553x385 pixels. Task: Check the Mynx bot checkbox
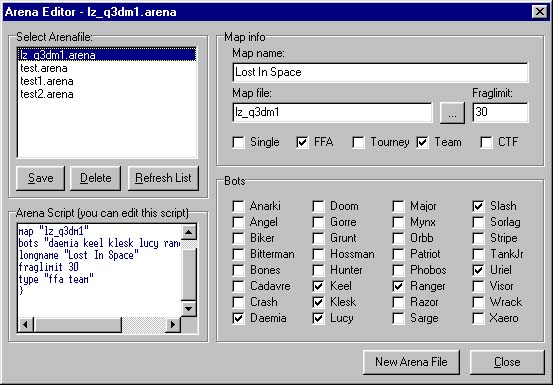click(399, 222)
